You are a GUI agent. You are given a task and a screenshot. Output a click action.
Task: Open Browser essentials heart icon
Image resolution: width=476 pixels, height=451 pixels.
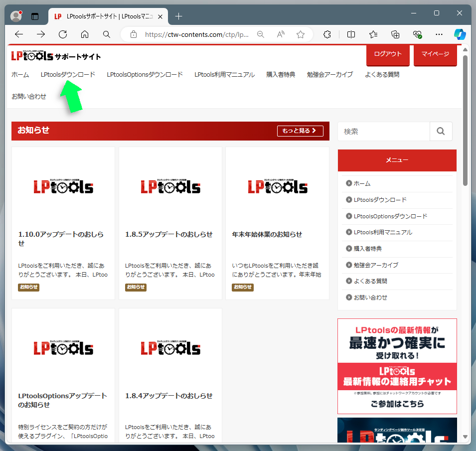click(417, 34)
